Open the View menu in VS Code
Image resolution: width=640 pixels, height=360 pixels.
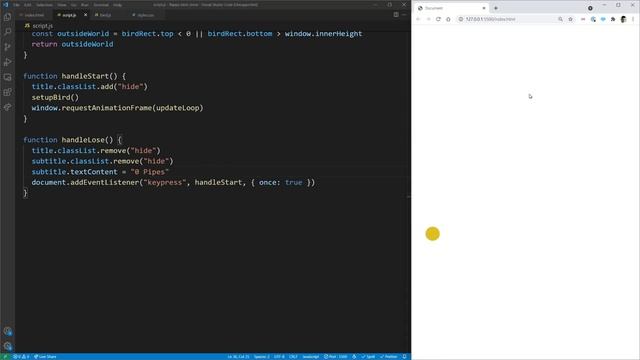coord(62,5)
